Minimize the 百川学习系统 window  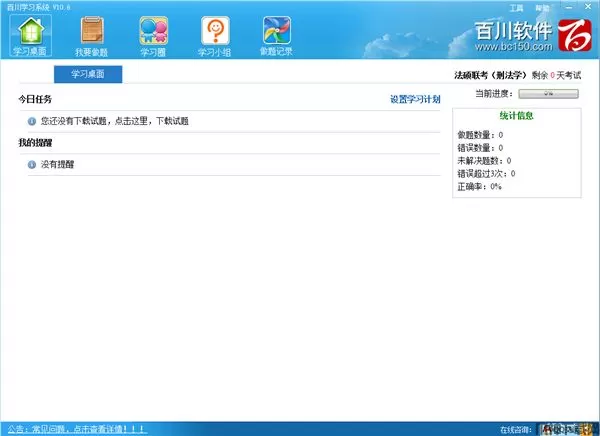coord(570,6)
